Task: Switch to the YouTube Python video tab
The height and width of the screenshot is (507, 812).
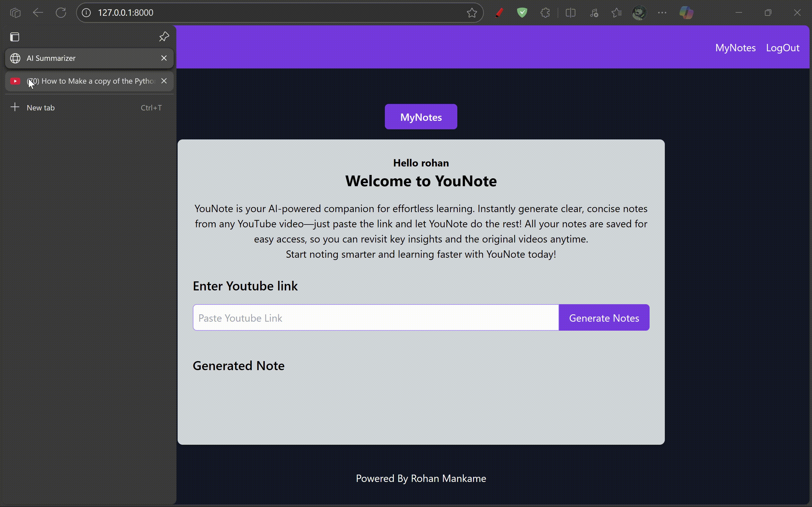Action: (91, 81)
